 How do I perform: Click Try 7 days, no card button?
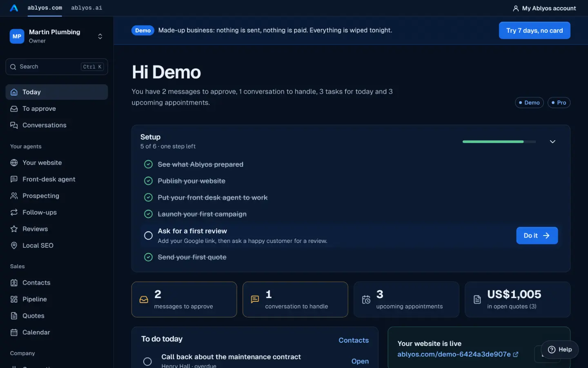[x=535, y=30]
